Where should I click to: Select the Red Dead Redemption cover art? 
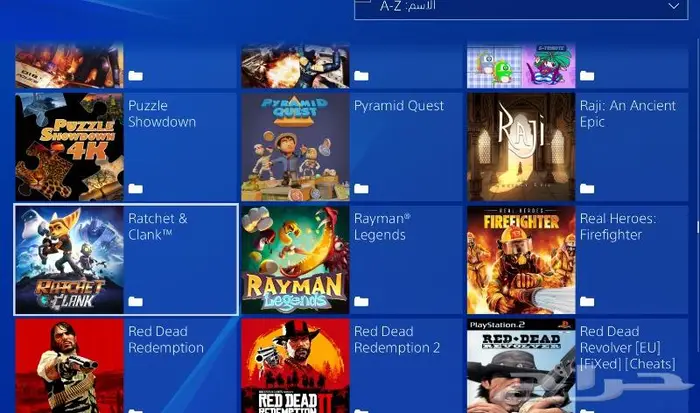(69, 366)
